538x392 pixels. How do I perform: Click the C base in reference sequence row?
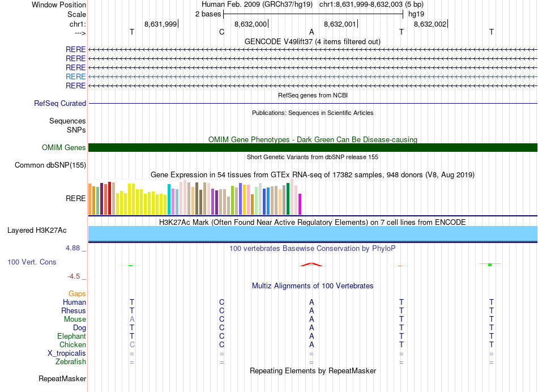click(221, 32)
